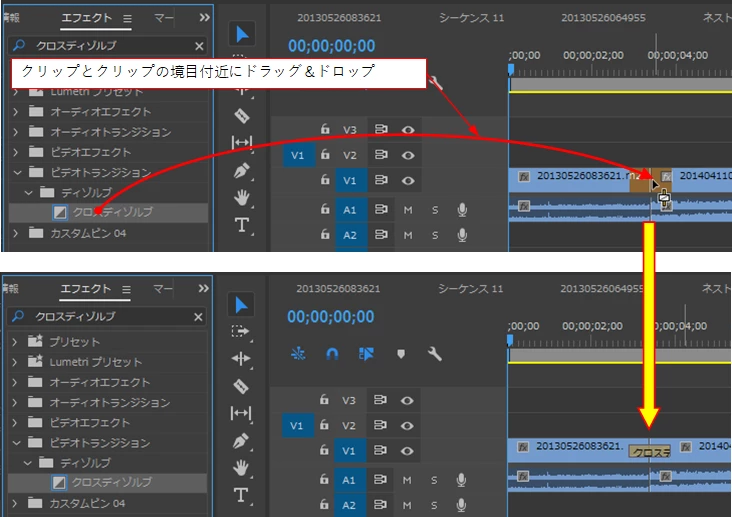This screenshot has width=732, height=517.
Task: Select the Track Select Forward tool in lower screenshot
Action: pos(240,332)
